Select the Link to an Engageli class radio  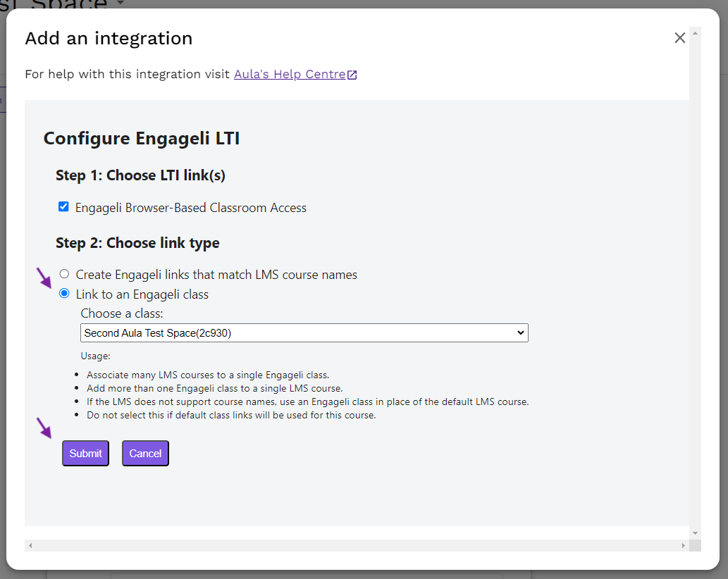[64, 294]
